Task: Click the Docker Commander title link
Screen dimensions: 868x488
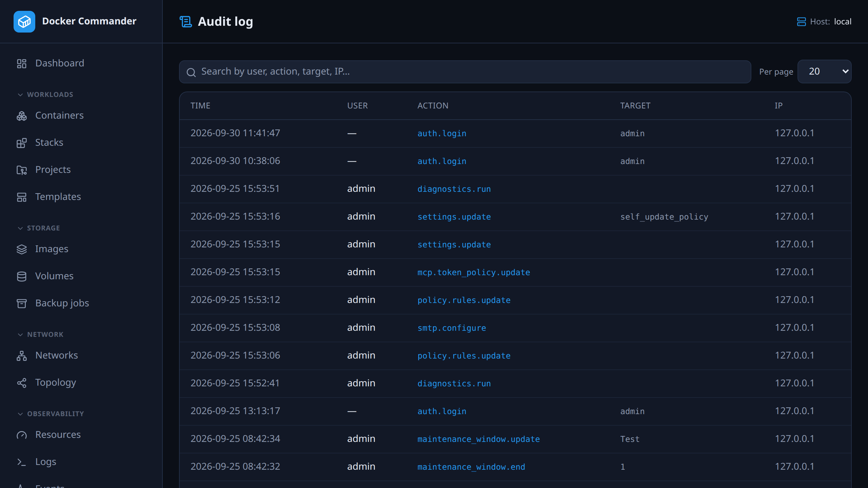Action: [89, 21]
